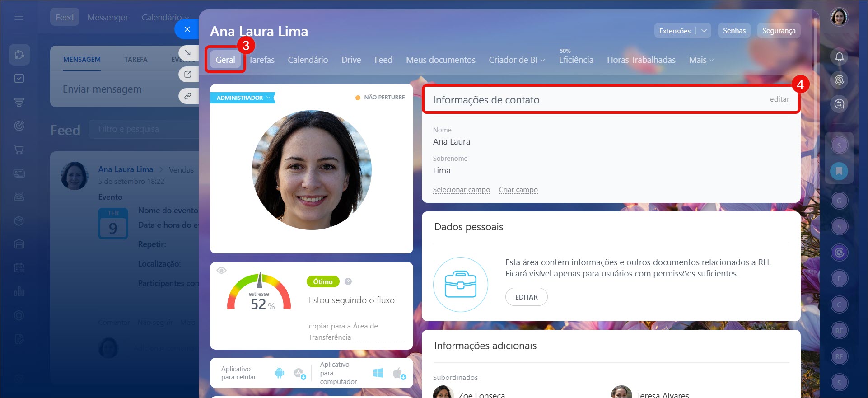868x398 pixels.
Task: Collapse the profile slider with the arrow icon
Action: pos(188,53)
